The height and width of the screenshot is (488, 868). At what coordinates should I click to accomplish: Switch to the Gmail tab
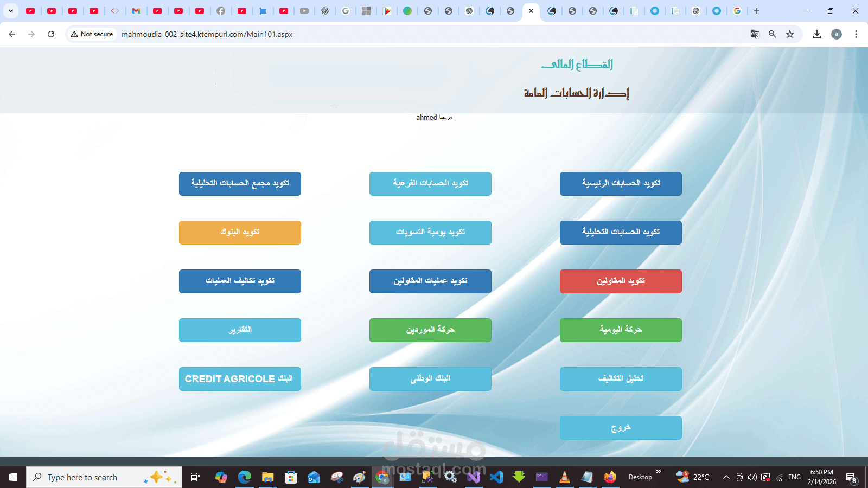(x=136, y=11)
